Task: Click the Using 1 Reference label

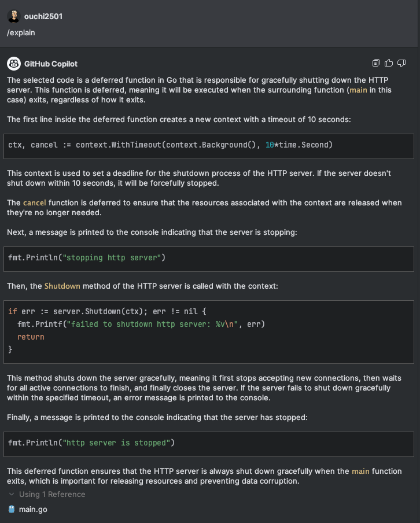Action: tap(52, 495)
